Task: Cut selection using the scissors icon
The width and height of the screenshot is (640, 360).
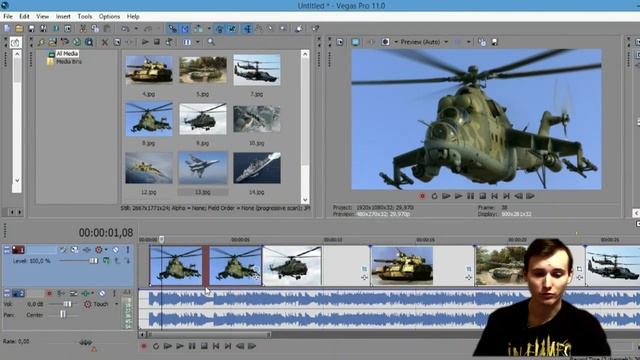Action: coord(83,28)
